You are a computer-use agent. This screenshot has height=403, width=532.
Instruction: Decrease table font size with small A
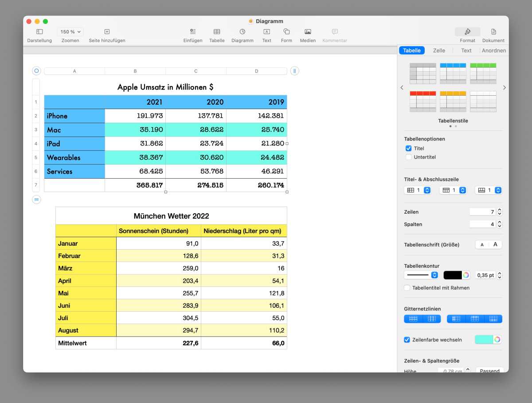click(482, 245)
